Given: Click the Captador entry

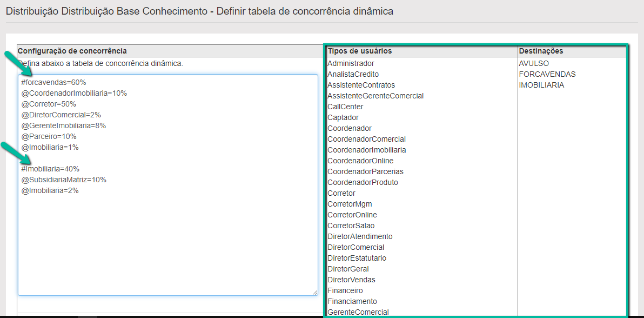Looking at the screenshot, I should [x=343, y=117].
